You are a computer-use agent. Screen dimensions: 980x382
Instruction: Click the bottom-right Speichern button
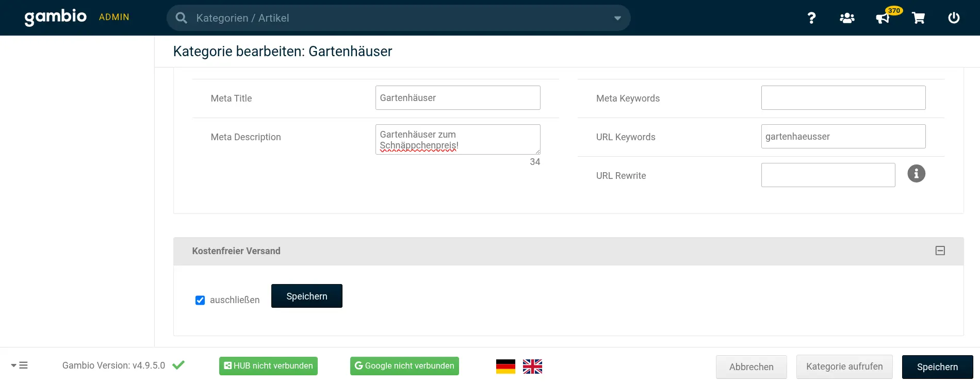[937, 367]
